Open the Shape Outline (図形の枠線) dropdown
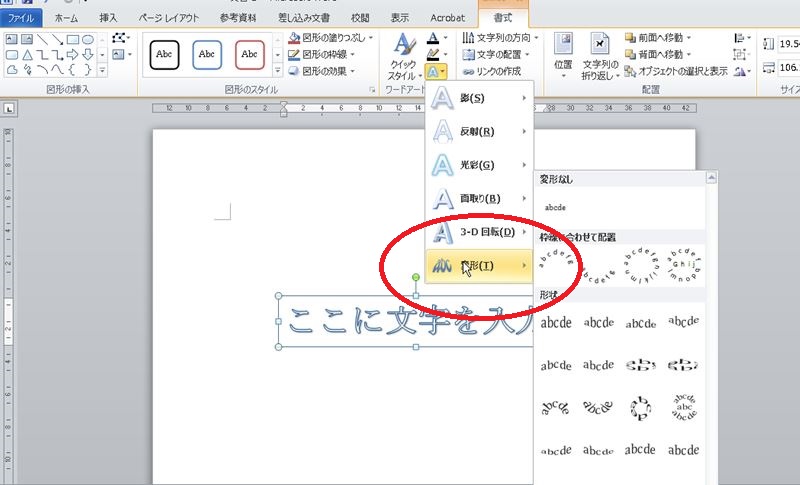Viewport: 800px width, 485px height. (325, 55)
